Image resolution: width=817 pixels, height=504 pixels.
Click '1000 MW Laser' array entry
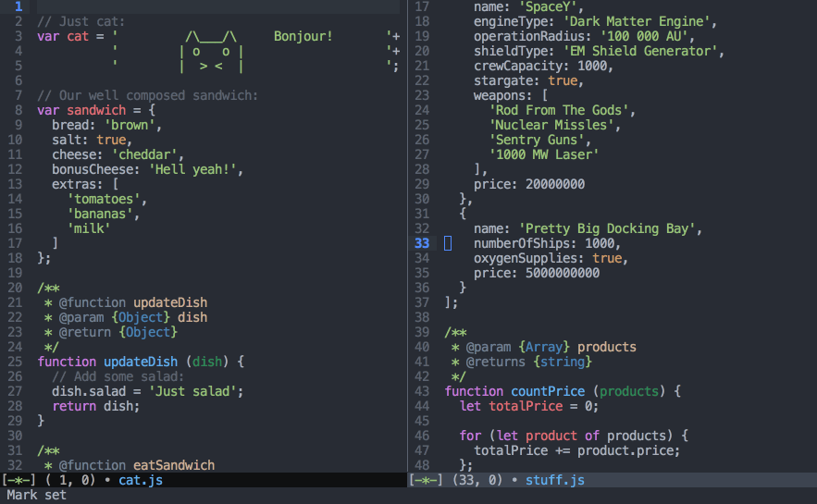coord(543,154)
